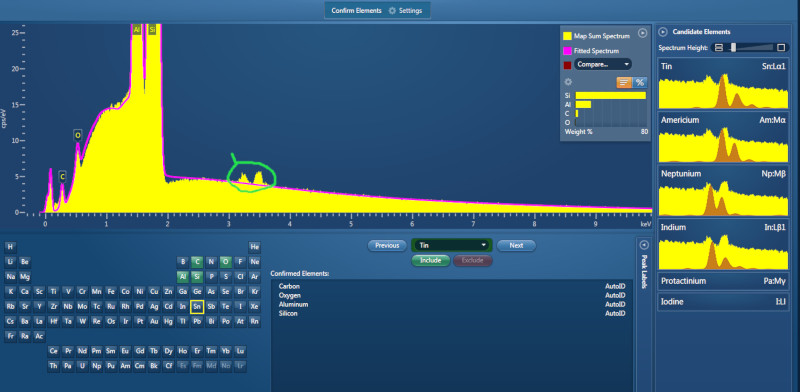
Task: Open the Confirm Elements tab
Action: click(356, 10)
